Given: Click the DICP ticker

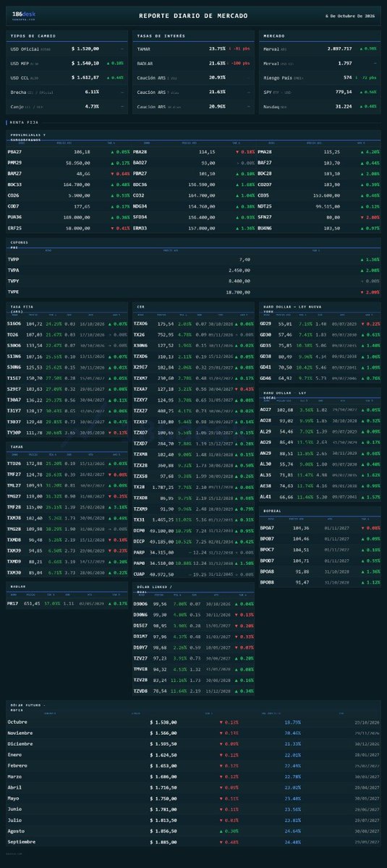Looking at the screenshot, I should coord(140,540).
